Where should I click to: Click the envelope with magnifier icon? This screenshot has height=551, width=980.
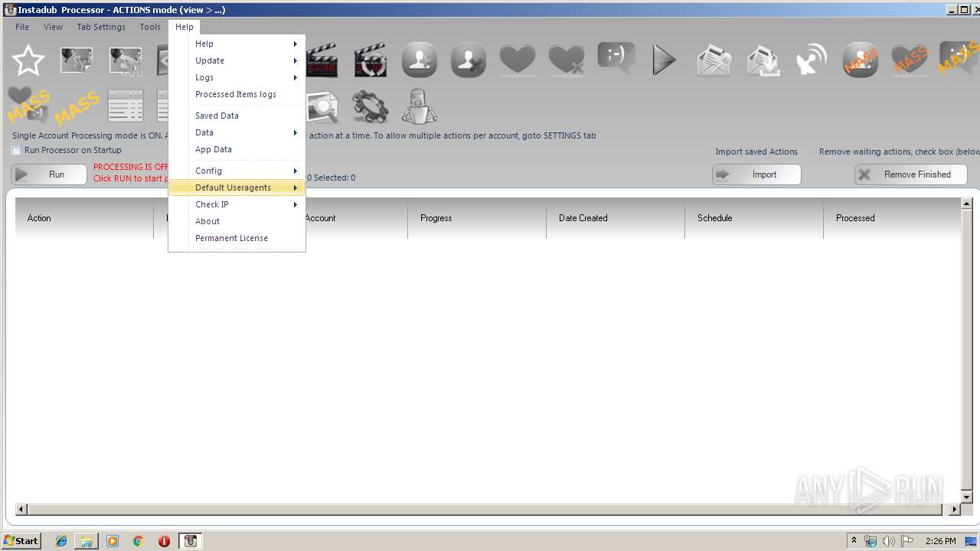[714, 60]
